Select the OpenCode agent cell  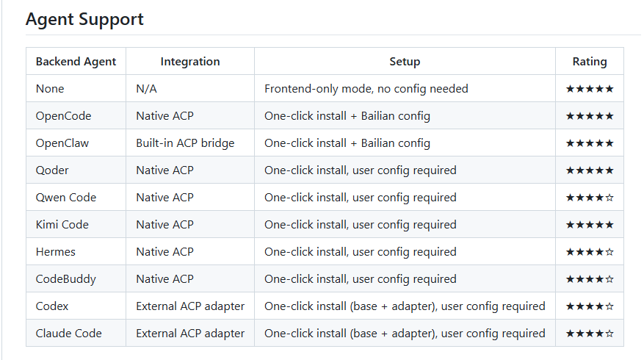tap(63, 116)
